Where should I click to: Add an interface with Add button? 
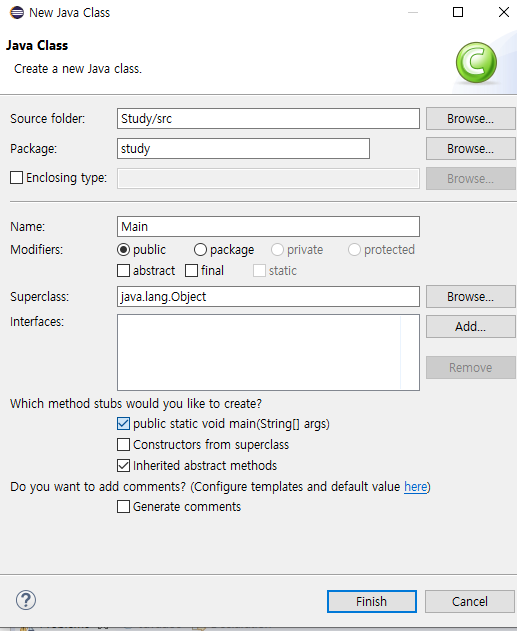coord(470,326)
